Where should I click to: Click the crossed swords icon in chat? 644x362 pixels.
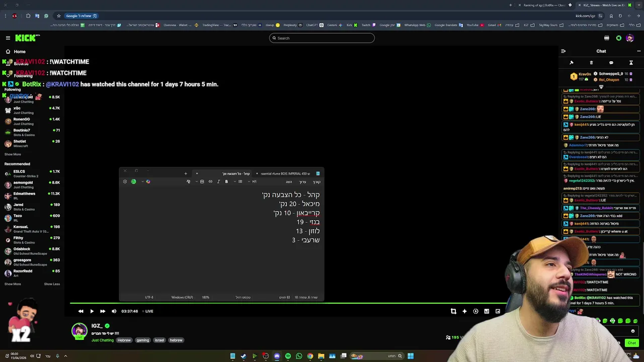click(631, 63)
